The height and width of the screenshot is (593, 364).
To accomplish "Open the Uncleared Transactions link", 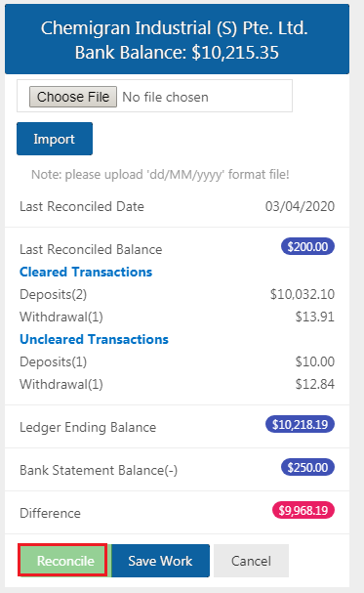I will tap(94, 339).
